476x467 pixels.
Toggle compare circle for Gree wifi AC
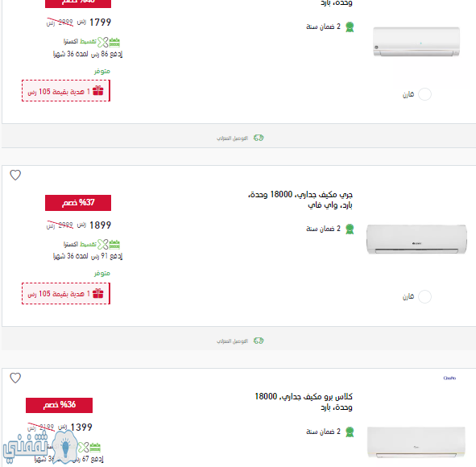point(424,296)
